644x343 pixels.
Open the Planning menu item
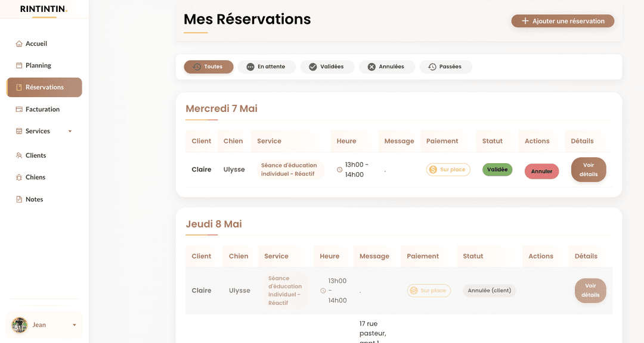point(38,66)
